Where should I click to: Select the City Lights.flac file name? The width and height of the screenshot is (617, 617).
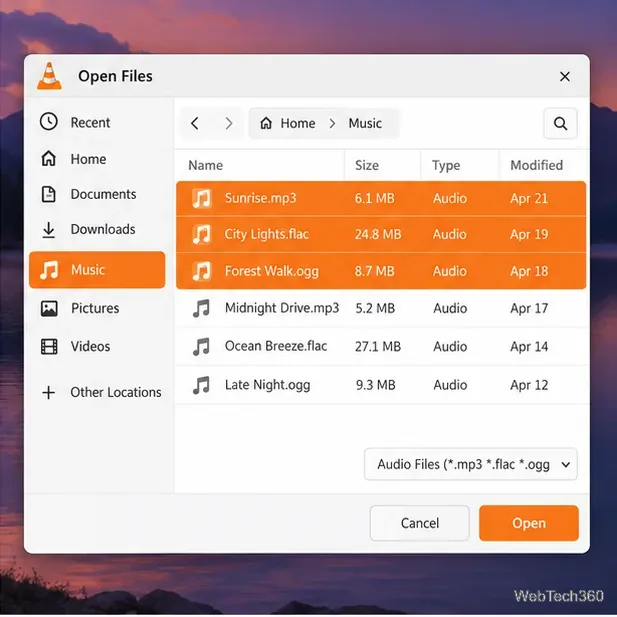(266, 234)
